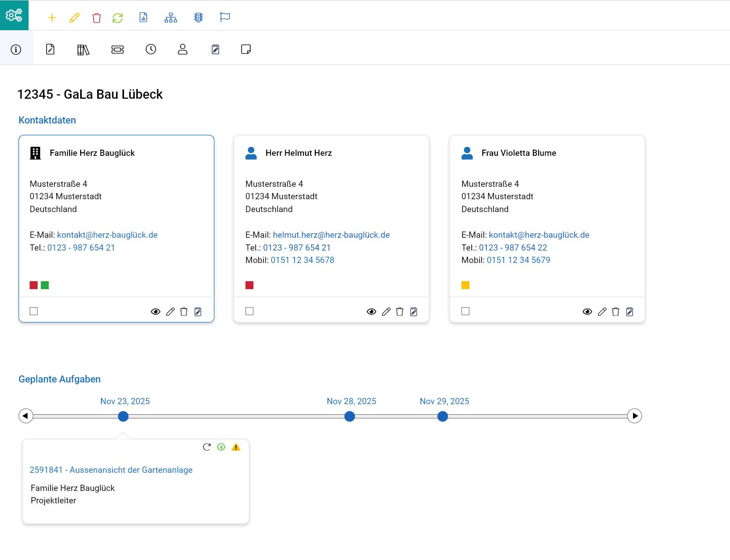Click the red trash delete icon in top toolbar
Viewport: 730px width, 560px height.
97,18
